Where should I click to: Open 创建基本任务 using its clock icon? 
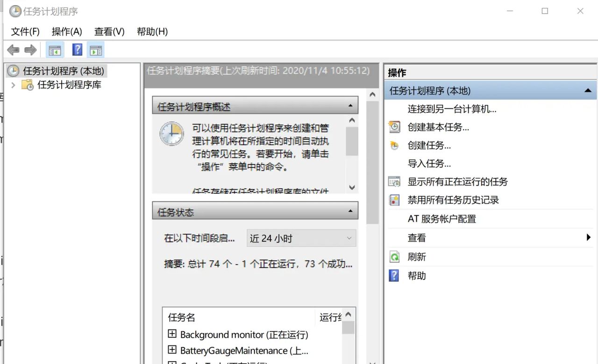click(x=394, y=127)
